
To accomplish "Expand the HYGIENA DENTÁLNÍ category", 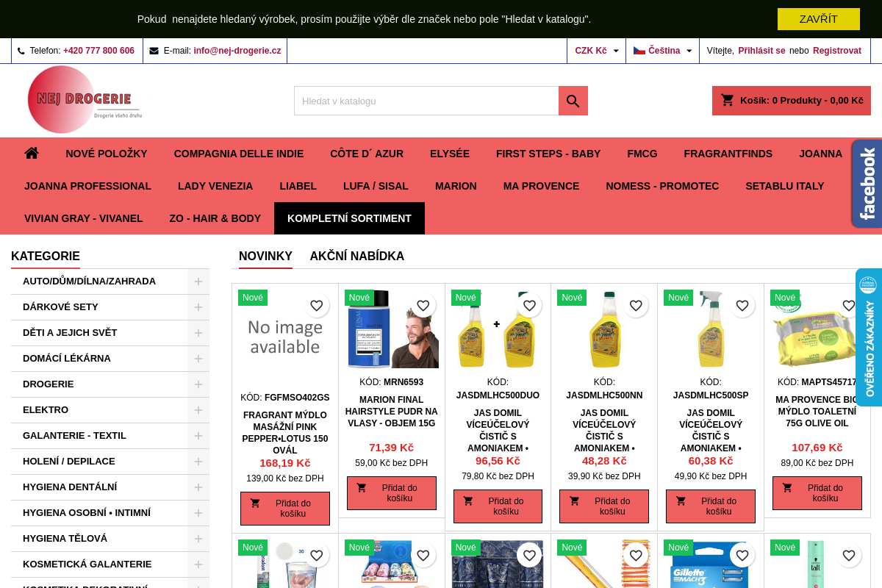I will coord(198,487).
